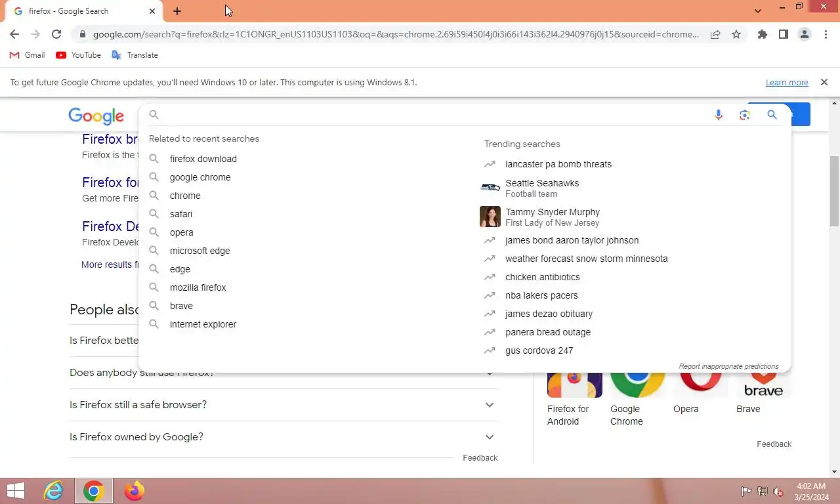Expand Is Firefox owned by Google question
The width and height of the screenshot is (840, 504).
coord(283,437)
